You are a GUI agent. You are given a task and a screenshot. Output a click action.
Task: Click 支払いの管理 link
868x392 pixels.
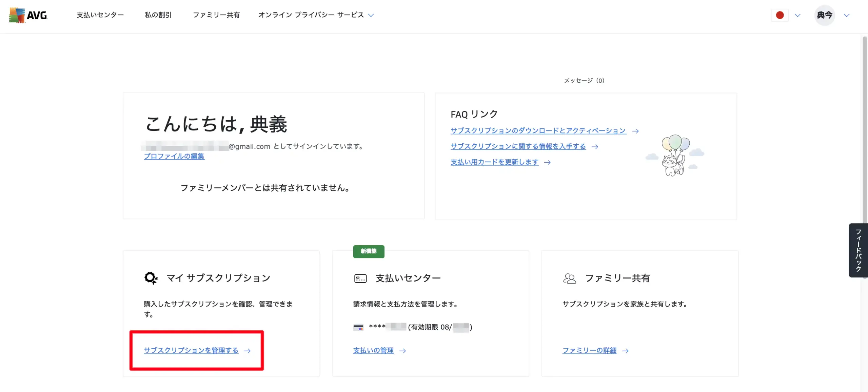pos(373,351)
